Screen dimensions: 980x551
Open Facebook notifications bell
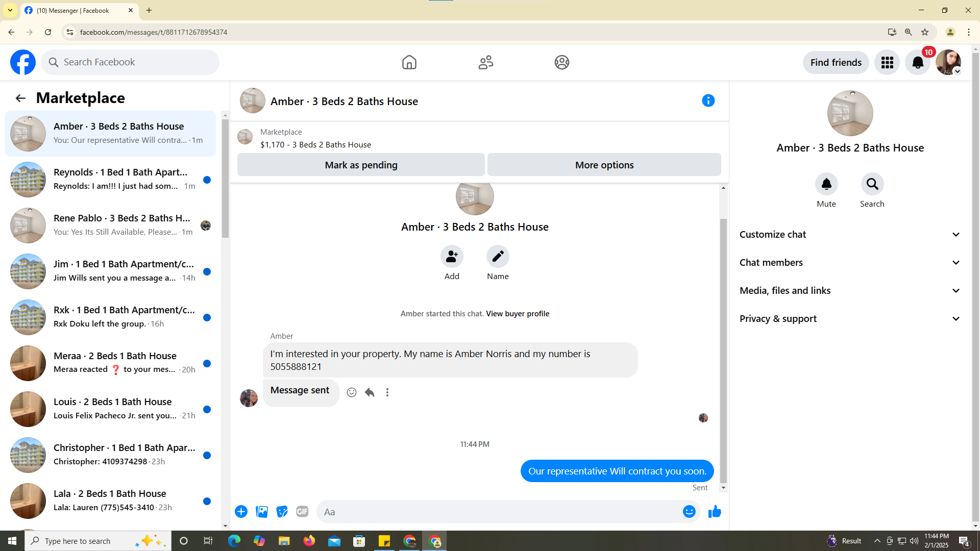coord(917,62)
